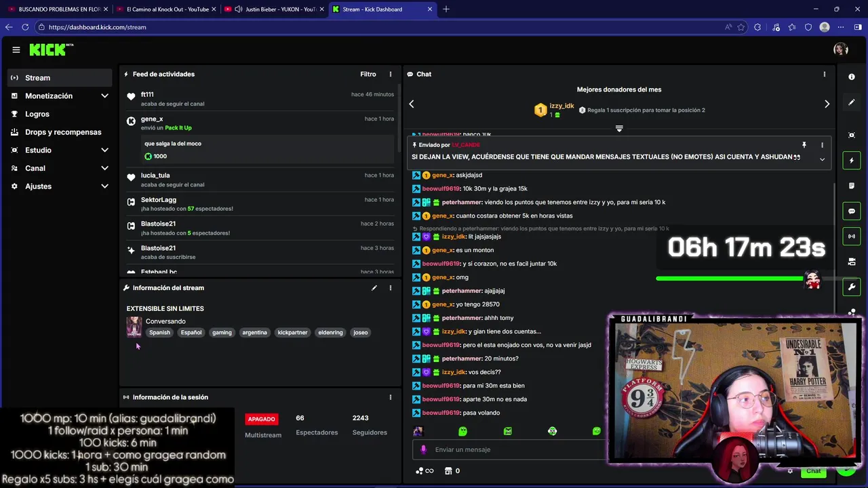Click the kickpartner tag
Image resolution: width=868 pixels, height=488 pixels.
292,333
